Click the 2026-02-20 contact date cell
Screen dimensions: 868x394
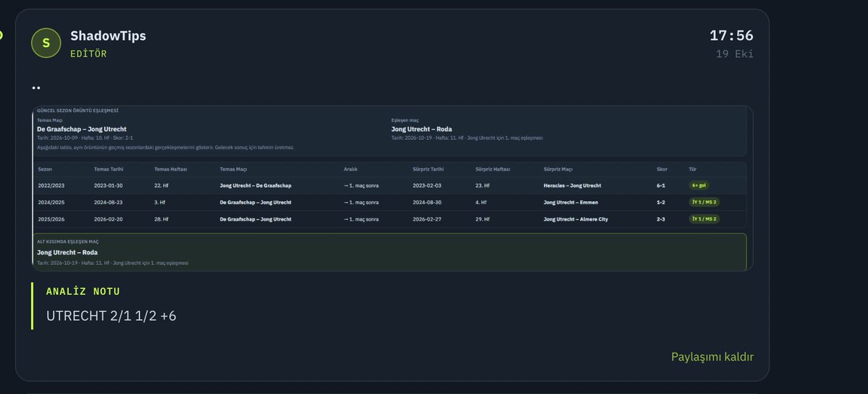(108, 219)
